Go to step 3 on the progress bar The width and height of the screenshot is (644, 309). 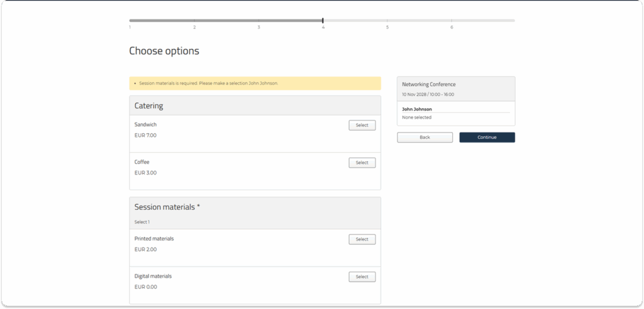coord(258,27)
